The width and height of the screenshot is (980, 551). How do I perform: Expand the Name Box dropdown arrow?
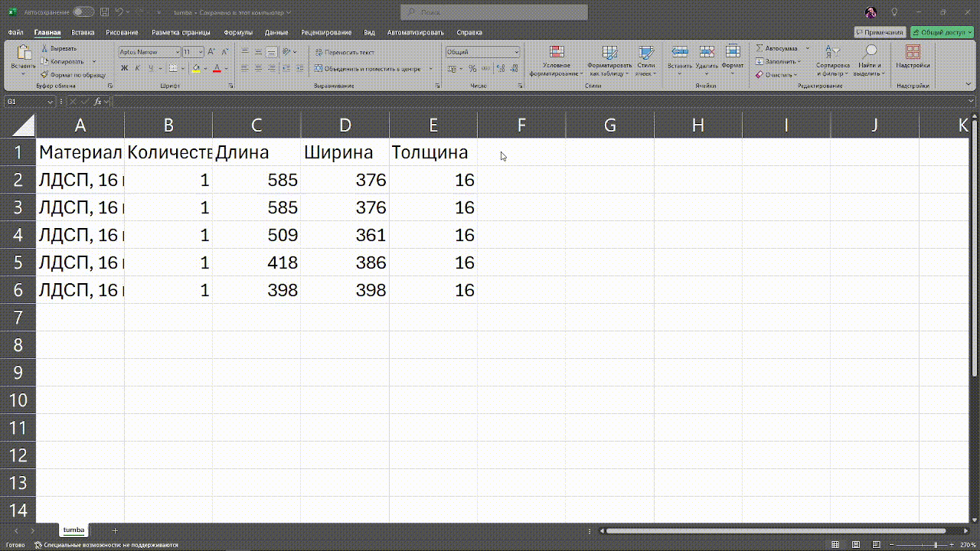pyautogui.click(x=51, y=102)
